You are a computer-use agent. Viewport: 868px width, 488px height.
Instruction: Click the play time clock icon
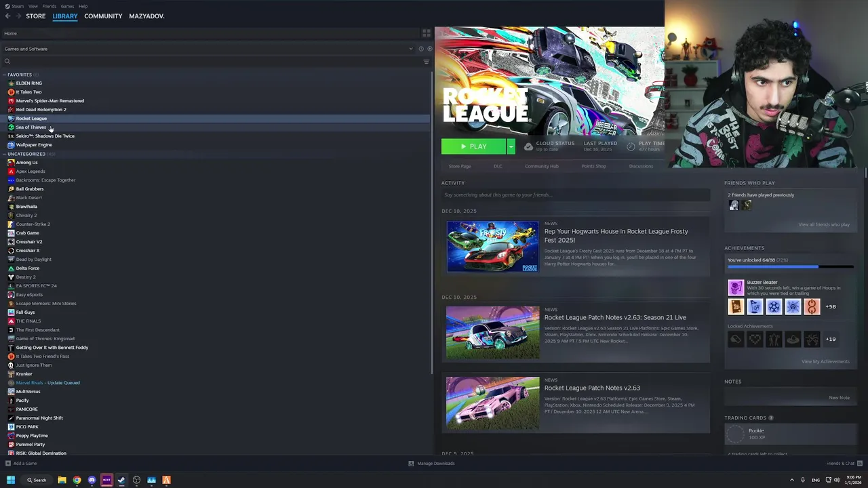coord(631,146)
